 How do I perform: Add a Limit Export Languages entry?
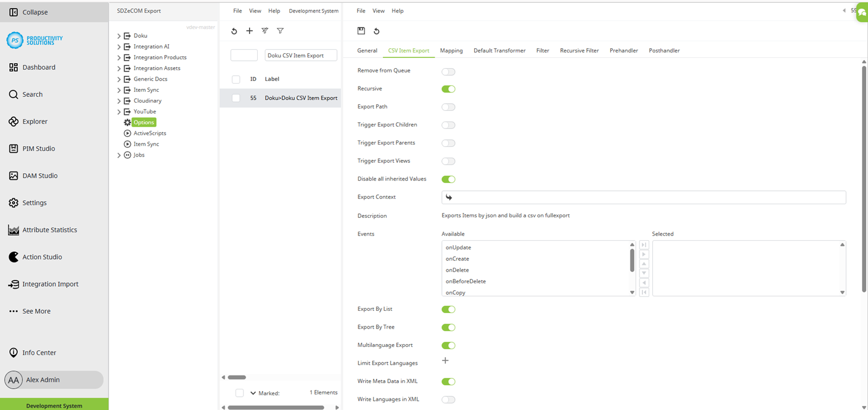(445, 361)
